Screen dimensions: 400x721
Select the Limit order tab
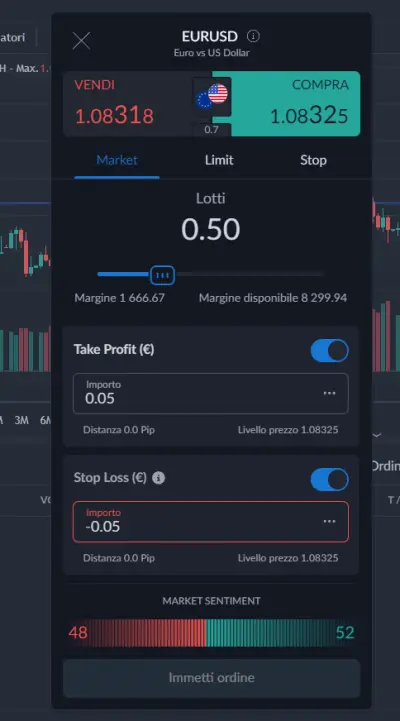click(x=219, y=160)
